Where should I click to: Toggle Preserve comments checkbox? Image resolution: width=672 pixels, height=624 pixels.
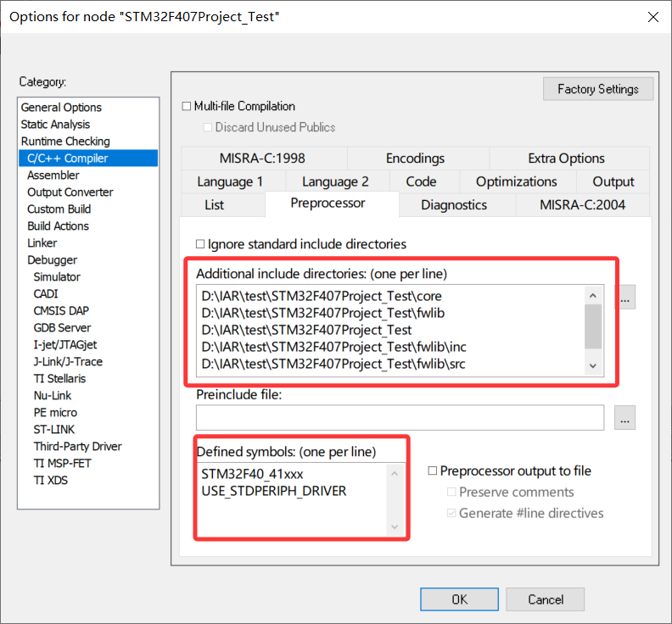click(x=451, y=492)
